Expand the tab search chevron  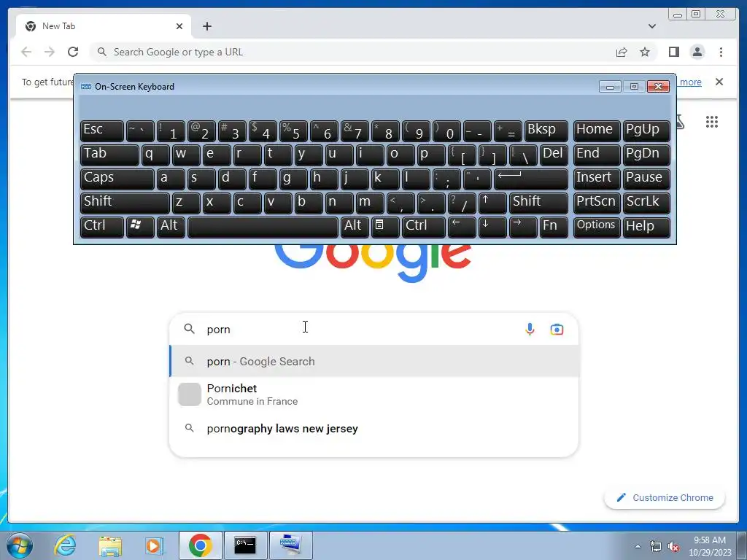click(651, 26)
